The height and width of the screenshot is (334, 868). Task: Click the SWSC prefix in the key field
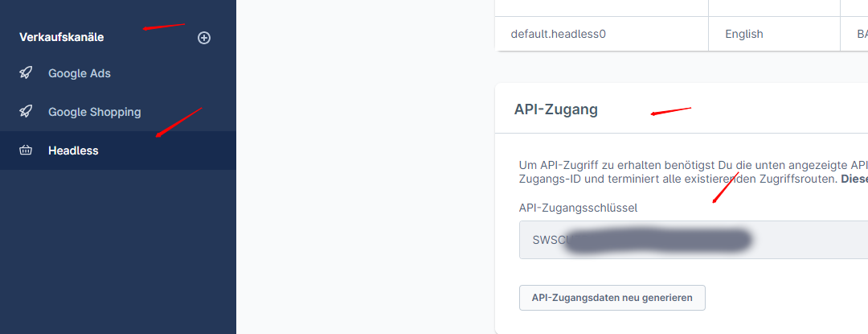point(548,240)
